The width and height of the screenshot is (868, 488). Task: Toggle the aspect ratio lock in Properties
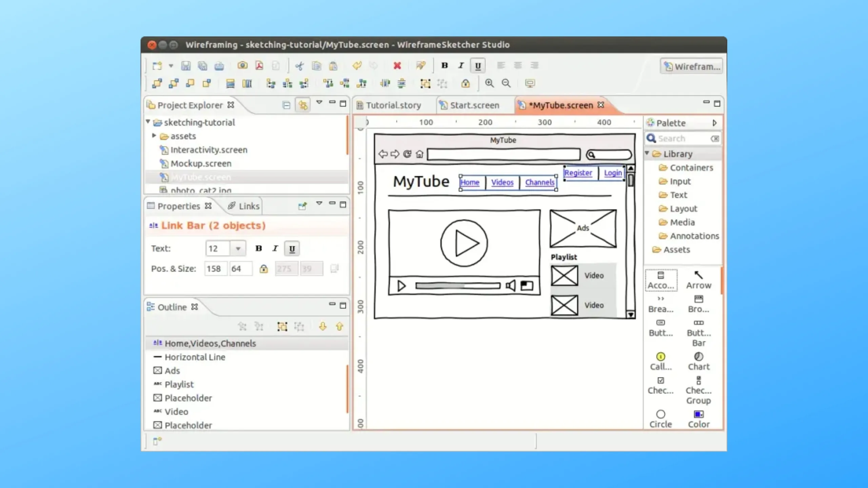tap(263, 269)
